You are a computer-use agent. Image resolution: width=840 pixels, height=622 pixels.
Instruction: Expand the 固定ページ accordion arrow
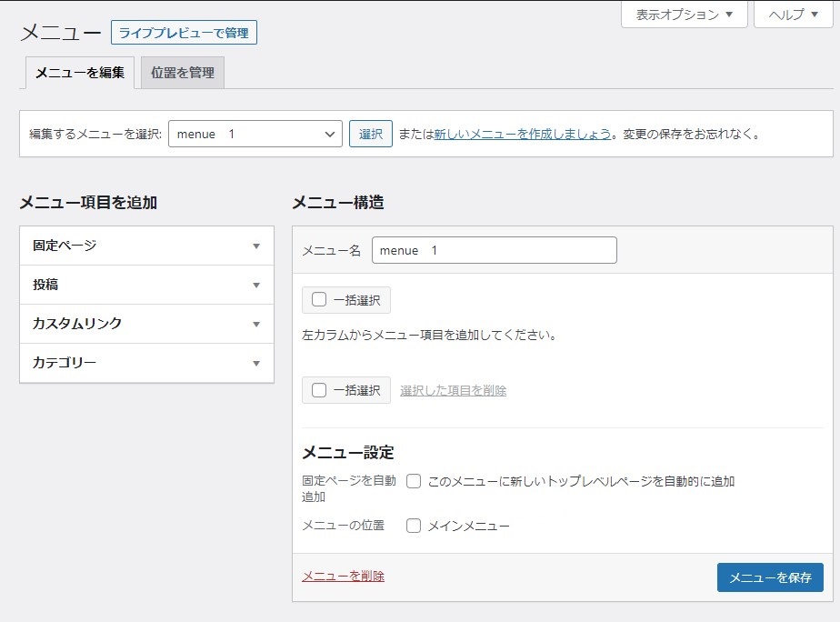tap(256, 246)
